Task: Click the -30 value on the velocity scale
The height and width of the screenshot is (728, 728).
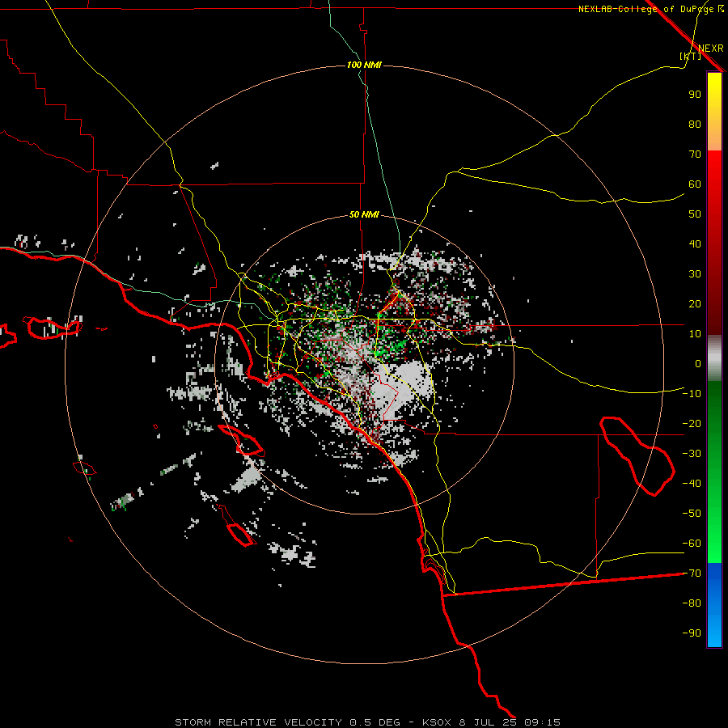Action: 692,454
